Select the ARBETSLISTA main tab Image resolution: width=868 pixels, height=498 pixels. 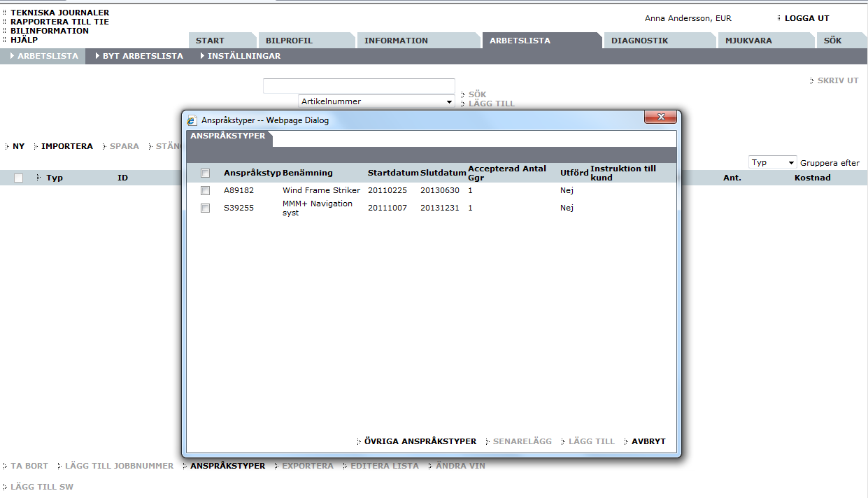tap(542, 41)
